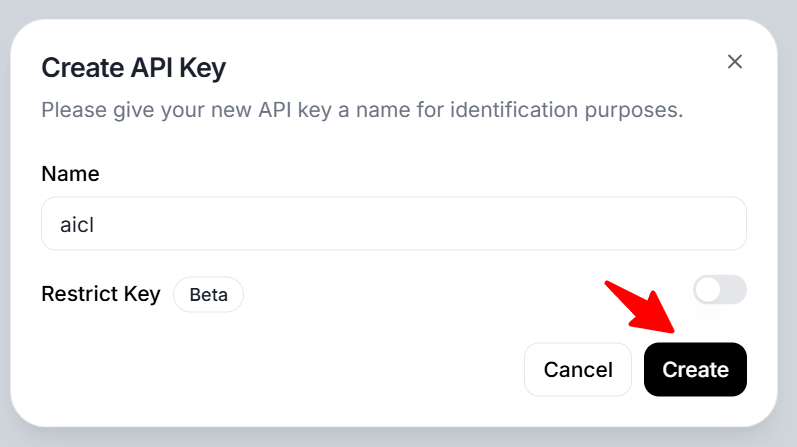Turn on the Restrict Key switch
This screenshot has height=447, width=797.
tap(720, 290)
